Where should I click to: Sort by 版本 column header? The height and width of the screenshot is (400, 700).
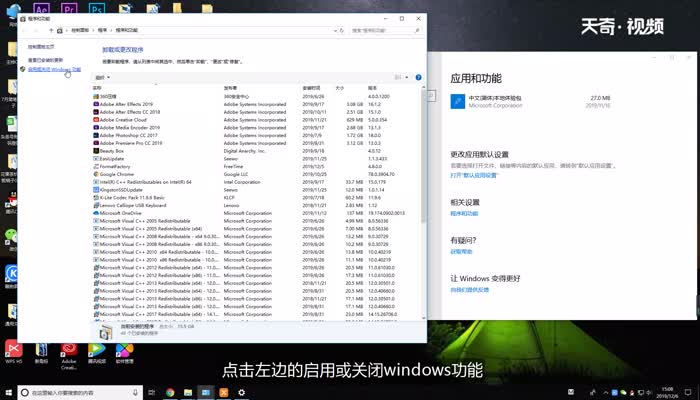[372, 88]
